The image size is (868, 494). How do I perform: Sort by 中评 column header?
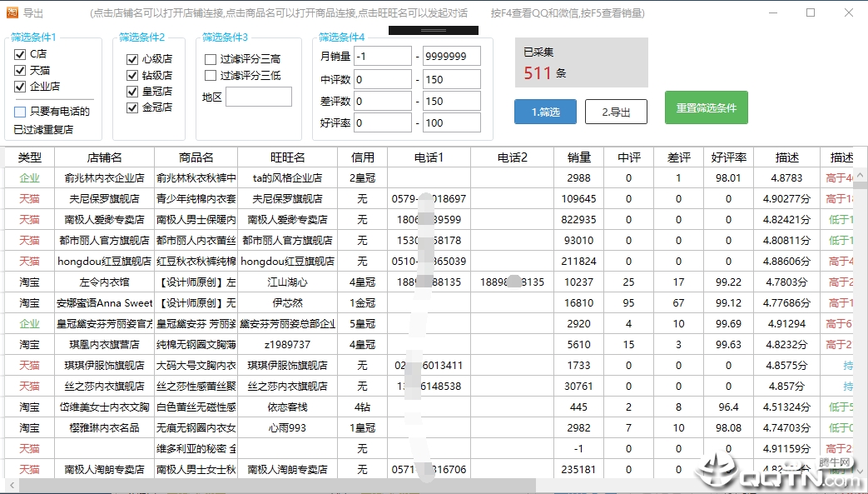629,157
